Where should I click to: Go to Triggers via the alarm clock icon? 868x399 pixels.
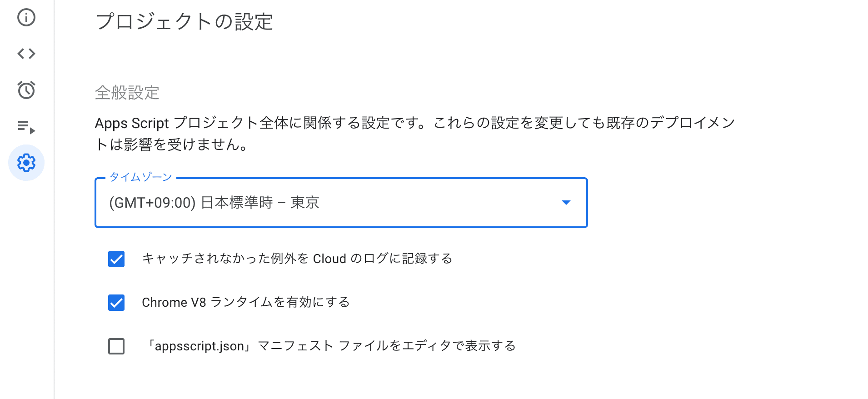(x=26, y=90)
